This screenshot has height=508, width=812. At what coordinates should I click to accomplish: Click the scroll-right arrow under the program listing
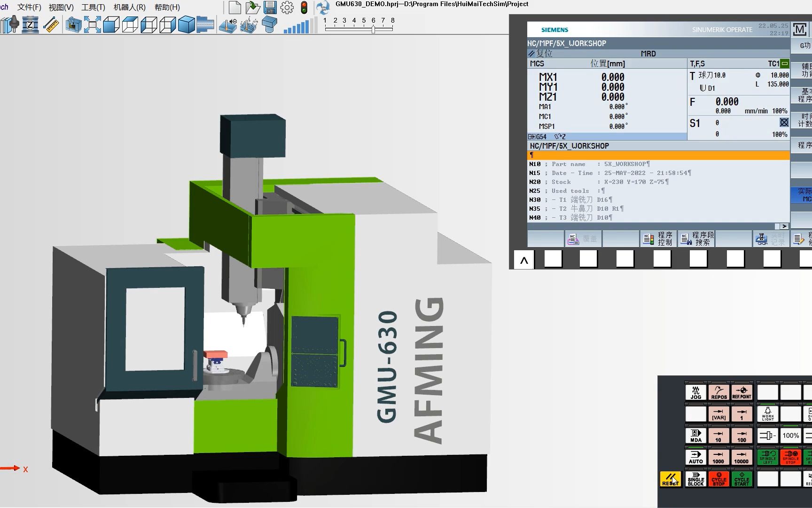(784, 226)
